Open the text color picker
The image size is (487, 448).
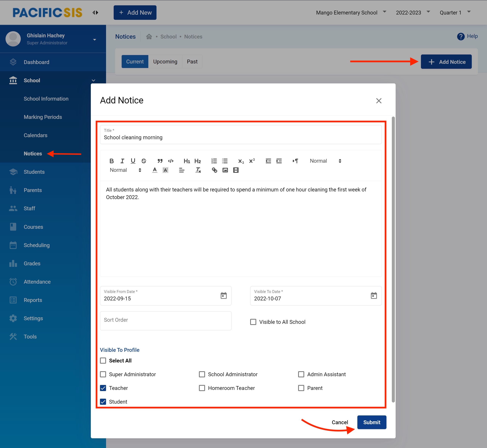(x=155, y=170)
